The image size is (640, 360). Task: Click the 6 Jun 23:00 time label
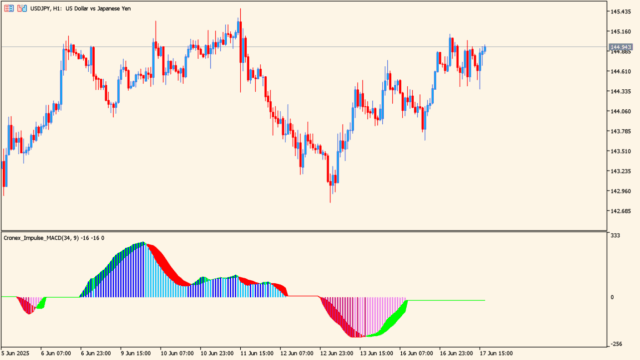[96, 353]
